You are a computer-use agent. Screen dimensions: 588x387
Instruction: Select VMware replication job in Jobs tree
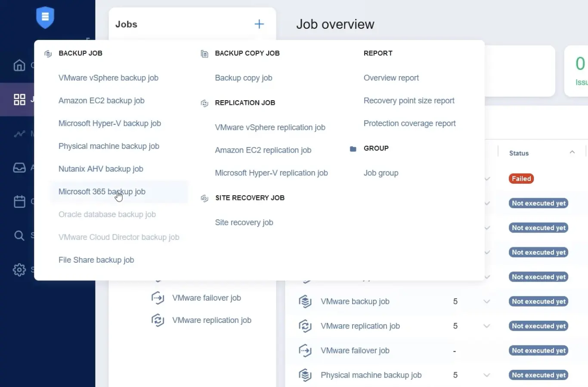(212, 320)
